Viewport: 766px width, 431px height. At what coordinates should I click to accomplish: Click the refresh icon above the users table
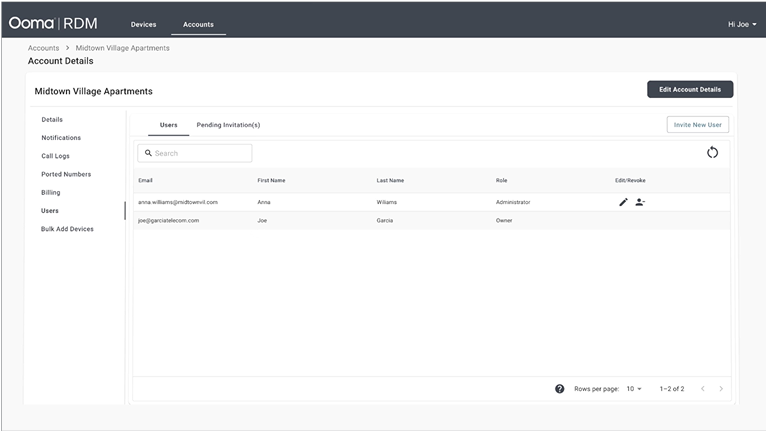[x=712, y=152]
